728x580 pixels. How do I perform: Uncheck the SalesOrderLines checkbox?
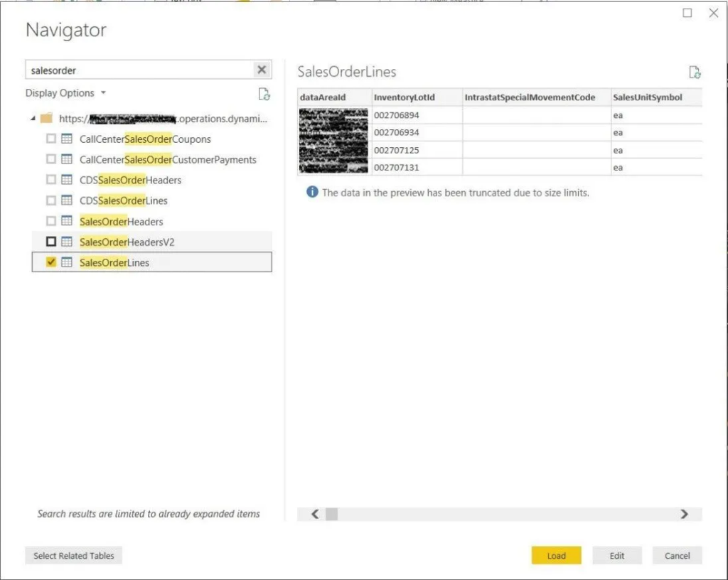51,262
